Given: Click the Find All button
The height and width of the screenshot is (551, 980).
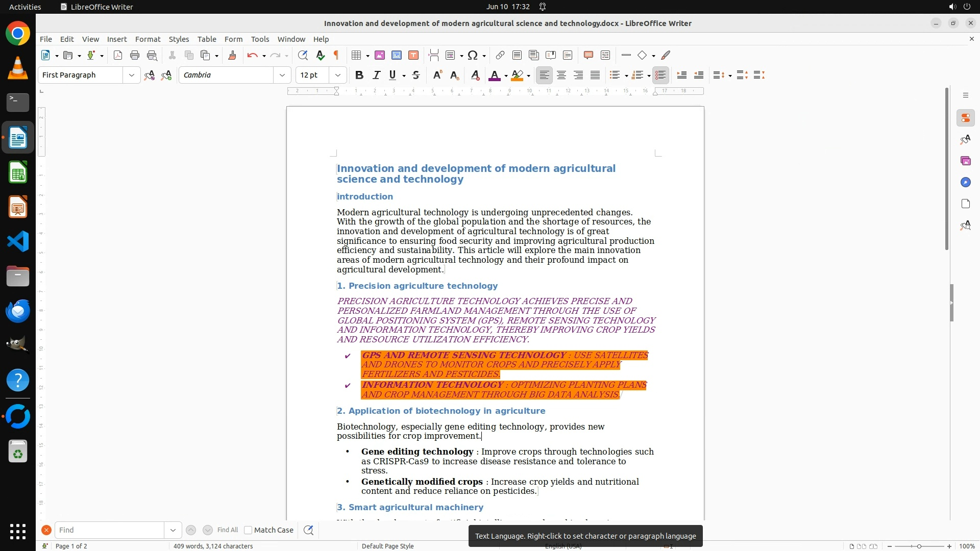Looking at the screenshot, I should coord(228,530).
